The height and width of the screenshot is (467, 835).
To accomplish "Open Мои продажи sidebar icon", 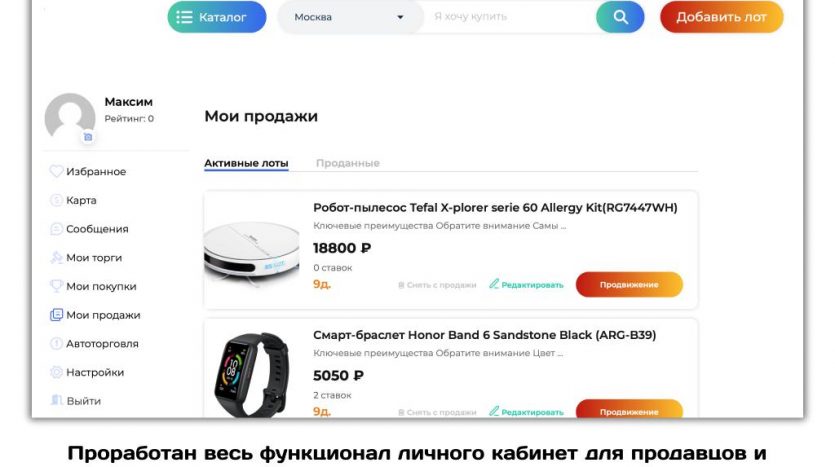I will (56, 315).
